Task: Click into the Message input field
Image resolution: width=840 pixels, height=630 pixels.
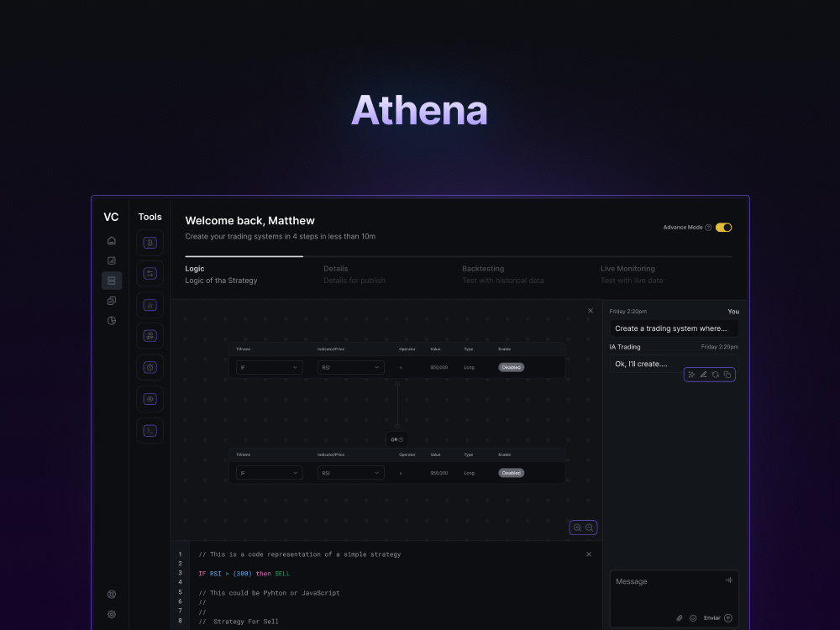Action: [x=674, y=599]
